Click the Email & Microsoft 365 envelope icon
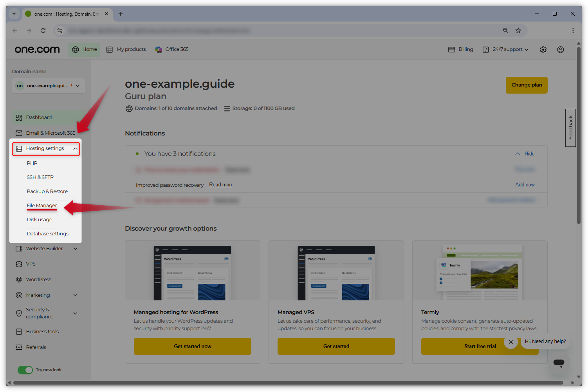Screen dimensions: 588x392 [19, 133]
